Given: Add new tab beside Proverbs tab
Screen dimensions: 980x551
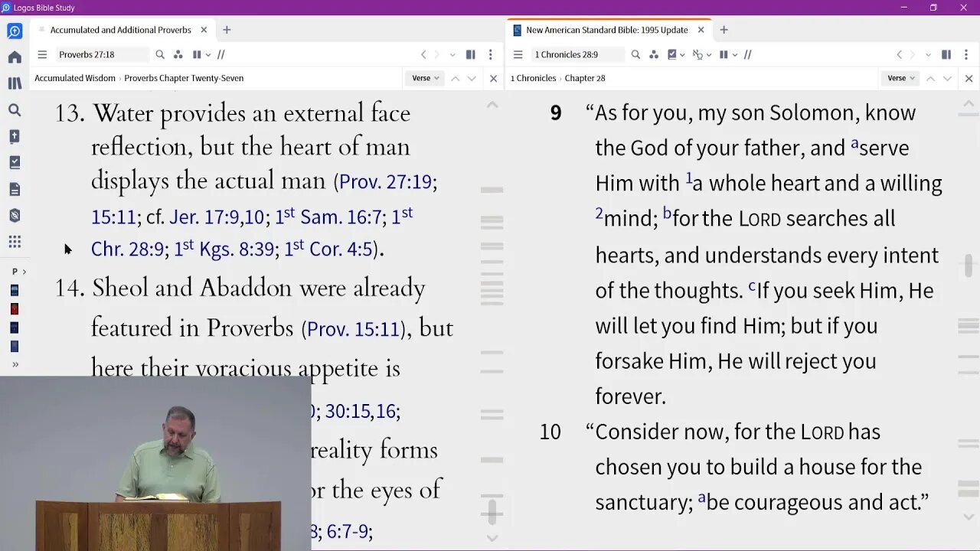Looking at the screenshot, I should tap(227, 30).
